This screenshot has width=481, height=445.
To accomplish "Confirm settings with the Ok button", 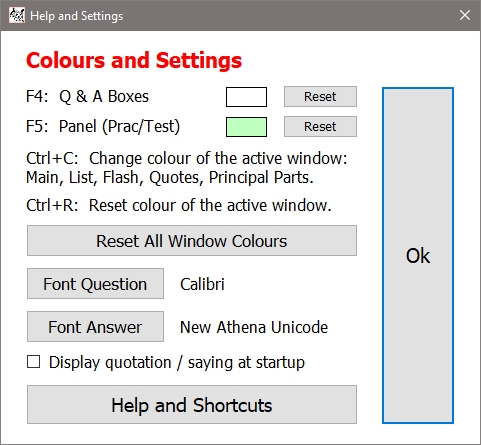I will (x=418, y=256).
